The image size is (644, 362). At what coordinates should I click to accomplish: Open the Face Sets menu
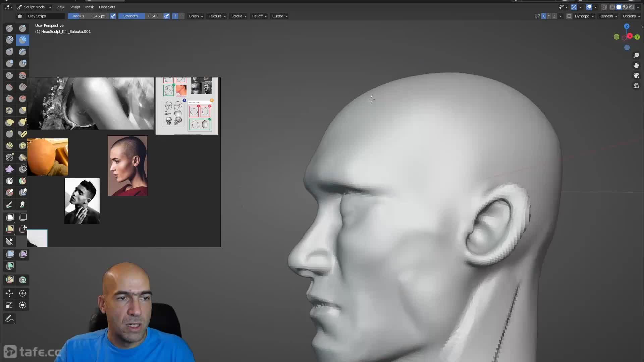click(x=107, y=7)
